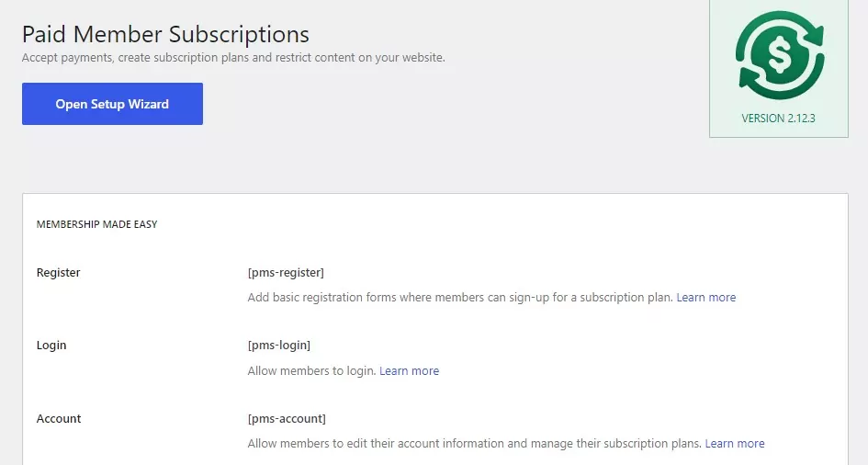Click the Register row label
The image size is (868, 465).
coord(58,272)
